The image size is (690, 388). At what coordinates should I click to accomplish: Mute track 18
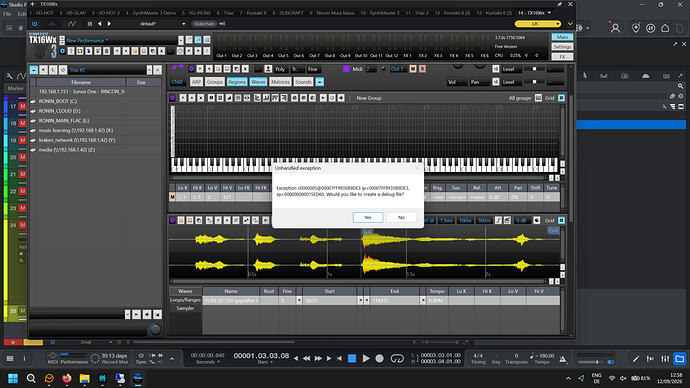[22, 123]
